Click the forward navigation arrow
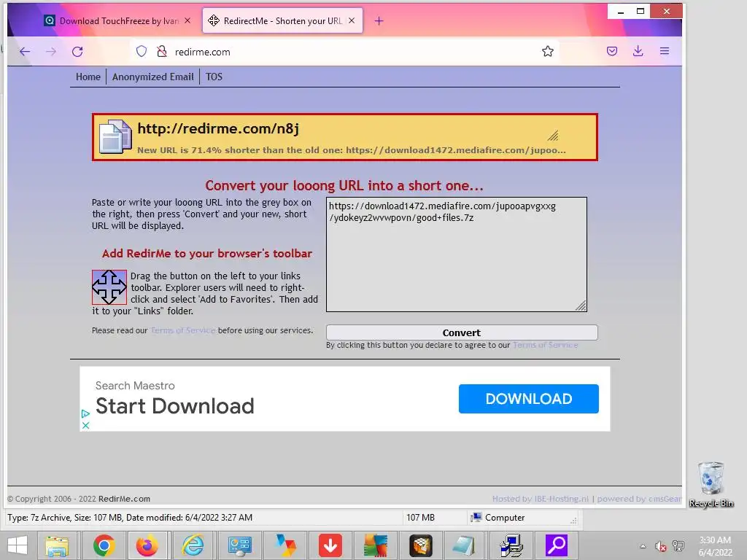The height and width of the screenshot is (560, 747). (x=51, y=52)
